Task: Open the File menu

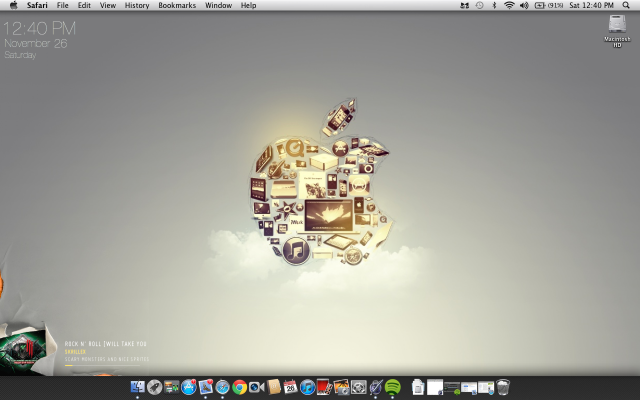Action: (x=62, y=5)
